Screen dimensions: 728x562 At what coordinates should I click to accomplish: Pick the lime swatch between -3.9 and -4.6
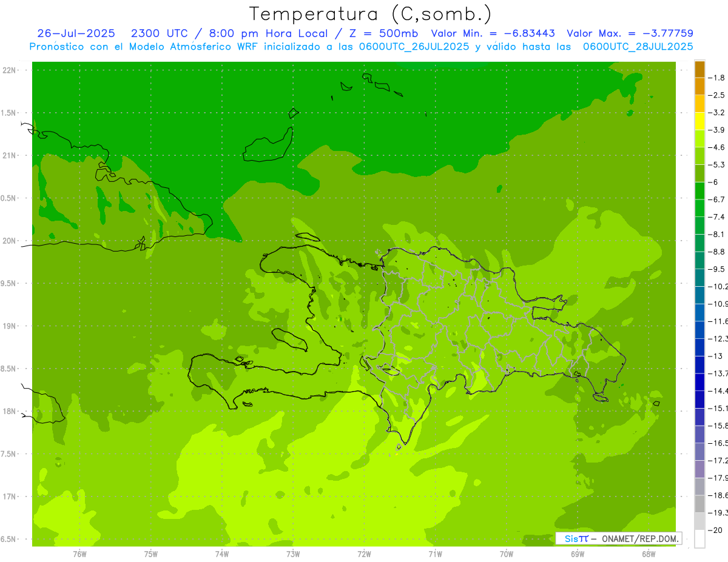click(x=699, y=139)
